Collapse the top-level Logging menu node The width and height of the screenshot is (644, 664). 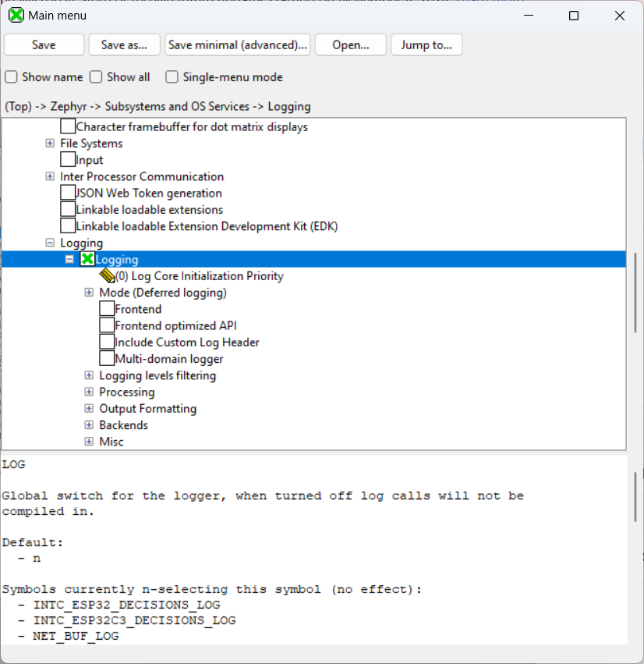pyautogui.click(x=50, y=243)
